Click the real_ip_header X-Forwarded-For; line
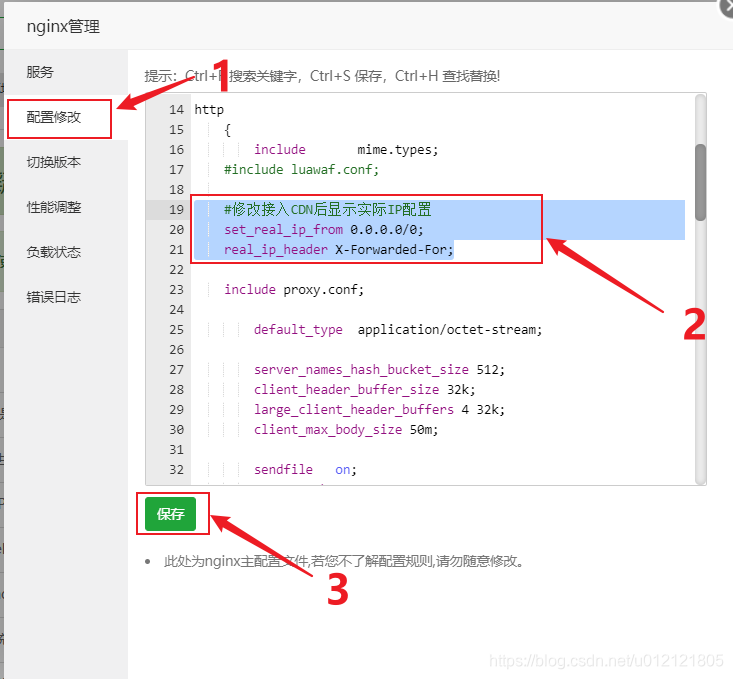The width and height of the screenshot is (733, 679). [338, 250]
